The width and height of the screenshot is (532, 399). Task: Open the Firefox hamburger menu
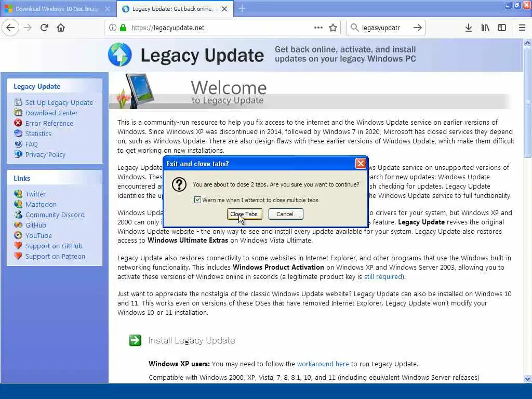(x=522, y=28)
